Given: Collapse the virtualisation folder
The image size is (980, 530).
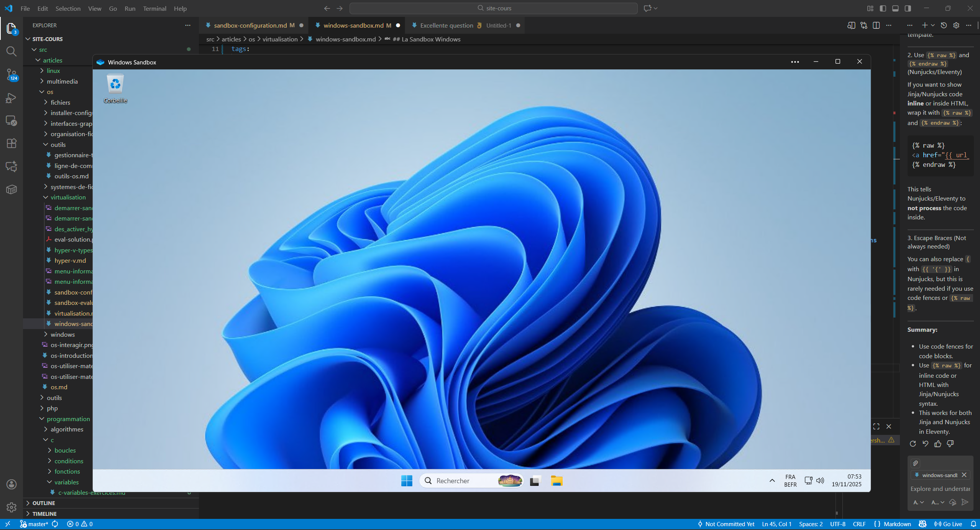Looking at the screenshot, I should [68, 197].
